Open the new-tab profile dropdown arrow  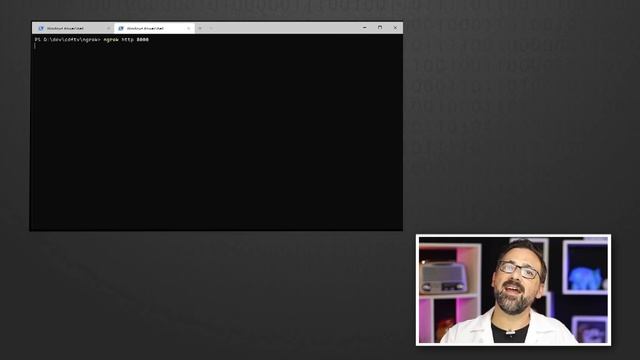tap(211, 28)
